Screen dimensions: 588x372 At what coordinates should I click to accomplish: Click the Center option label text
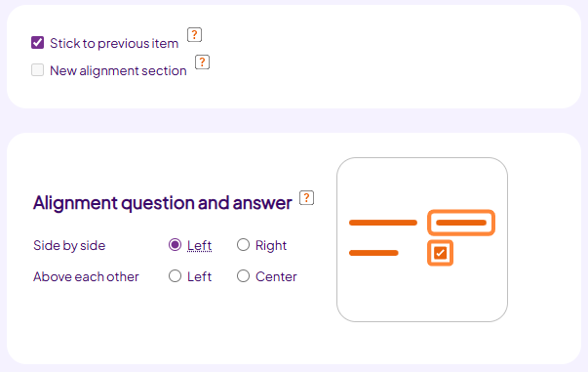276,276
